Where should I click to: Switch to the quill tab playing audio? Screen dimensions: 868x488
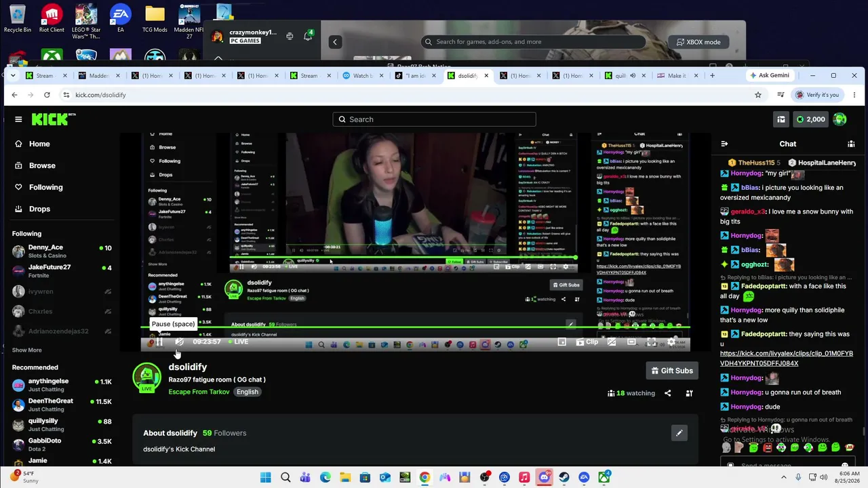point(624,75)
